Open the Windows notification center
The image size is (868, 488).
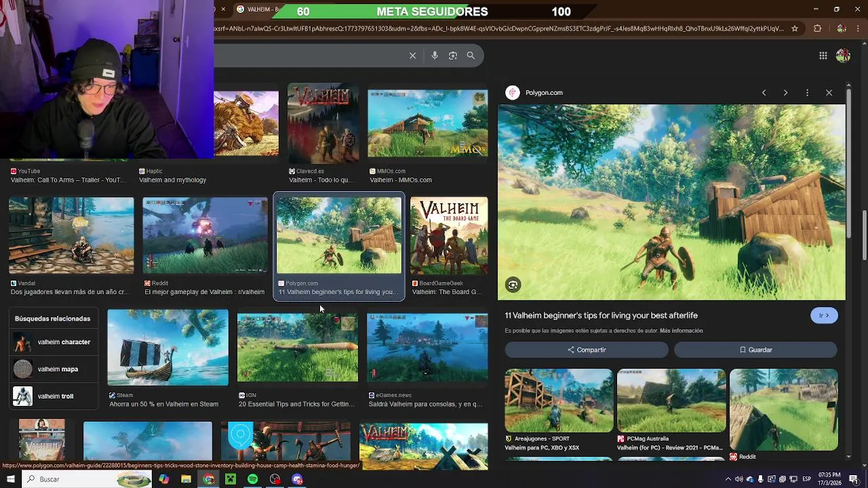click(854, 479)
